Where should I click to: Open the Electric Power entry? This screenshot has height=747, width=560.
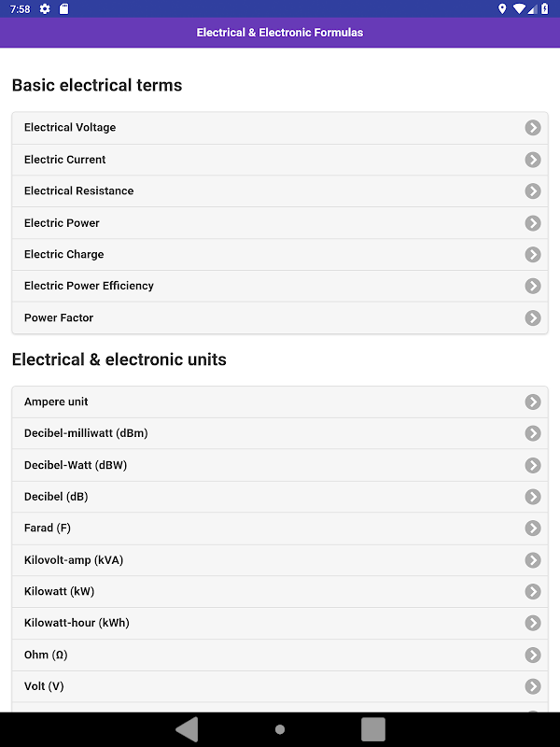point(62,223)
